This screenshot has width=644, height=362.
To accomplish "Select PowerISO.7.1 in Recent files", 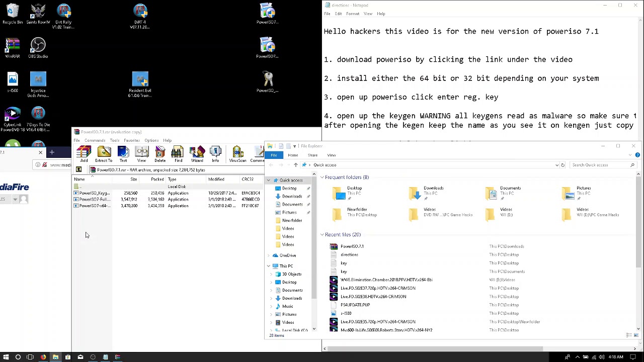I will [352, 246].
